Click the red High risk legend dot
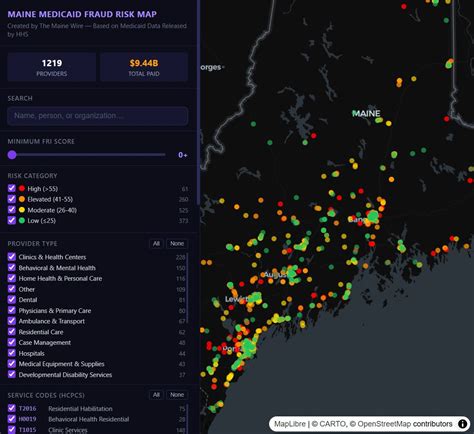Image resolution: width=474 pixels, height=434 pixels. pos(22,188)
